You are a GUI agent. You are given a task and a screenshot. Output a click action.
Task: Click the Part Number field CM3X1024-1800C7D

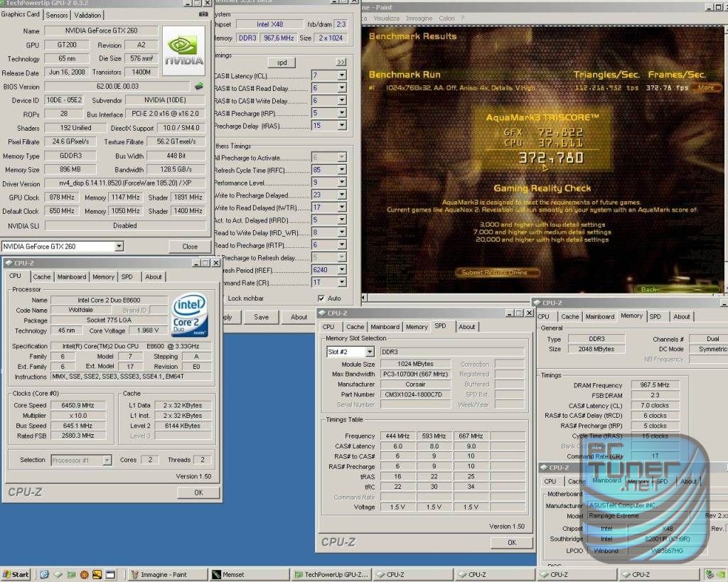click(x=415, y=394)
